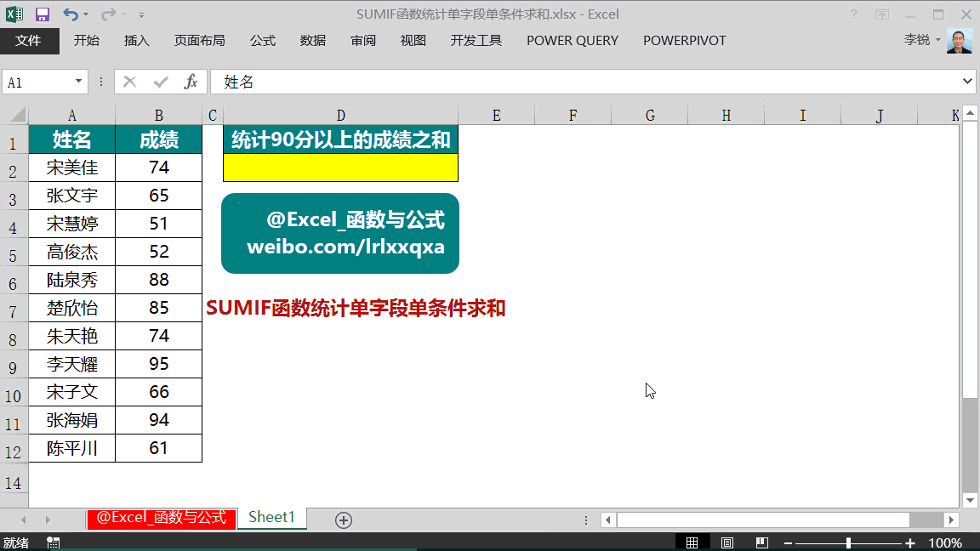
Task: Click the Normal view icon in status bar
Action: pyautogui.click(x=693, y=541)
